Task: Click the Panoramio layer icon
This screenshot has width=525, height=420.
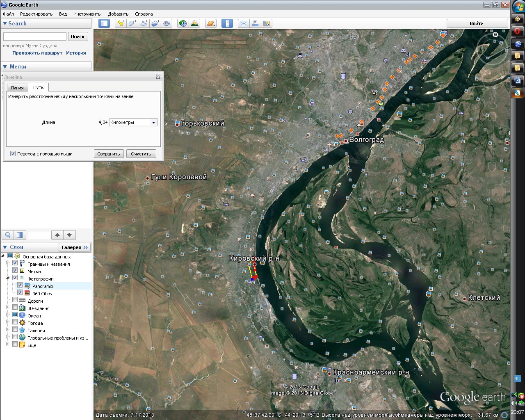Action: pos(27,286)
